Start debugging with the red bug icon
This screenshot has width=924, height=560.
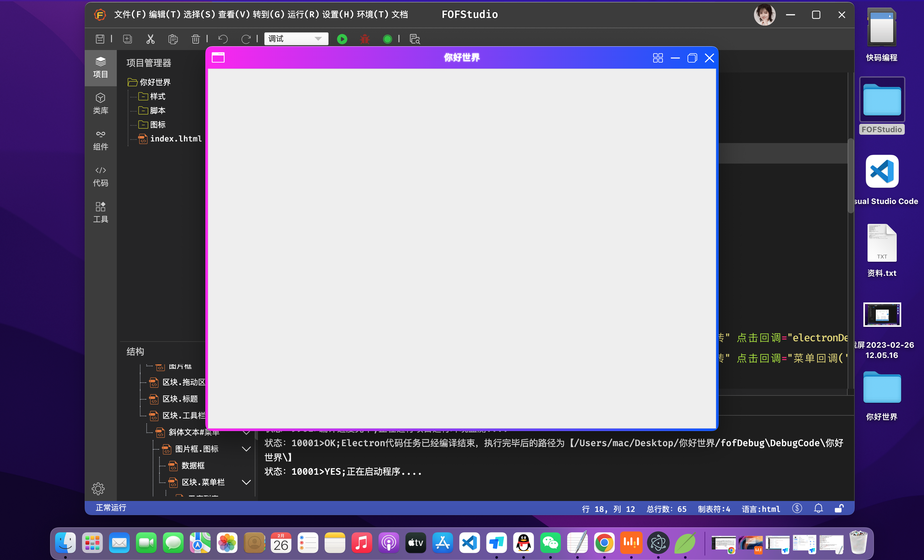tap(365, 38)
